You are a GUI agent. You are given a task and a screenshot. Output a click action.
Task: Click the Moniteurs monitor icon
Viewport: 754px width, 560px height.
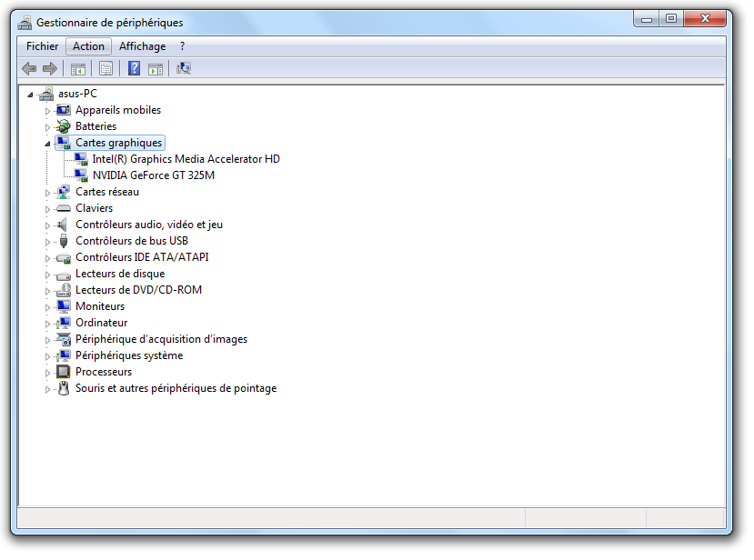63,306
